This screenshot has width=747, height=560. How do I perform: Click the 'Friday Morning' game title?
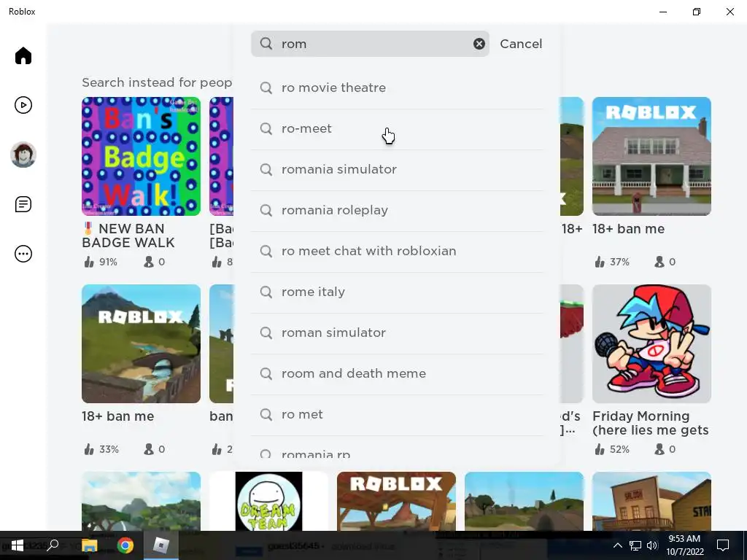[650, 424]
